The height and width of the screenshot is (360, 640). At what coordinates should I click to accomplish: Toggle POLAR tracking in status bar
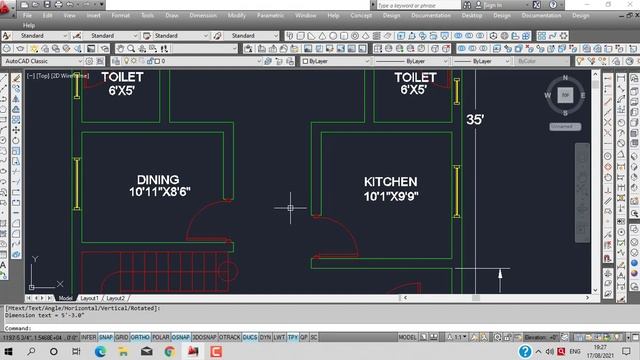point(160,338)
